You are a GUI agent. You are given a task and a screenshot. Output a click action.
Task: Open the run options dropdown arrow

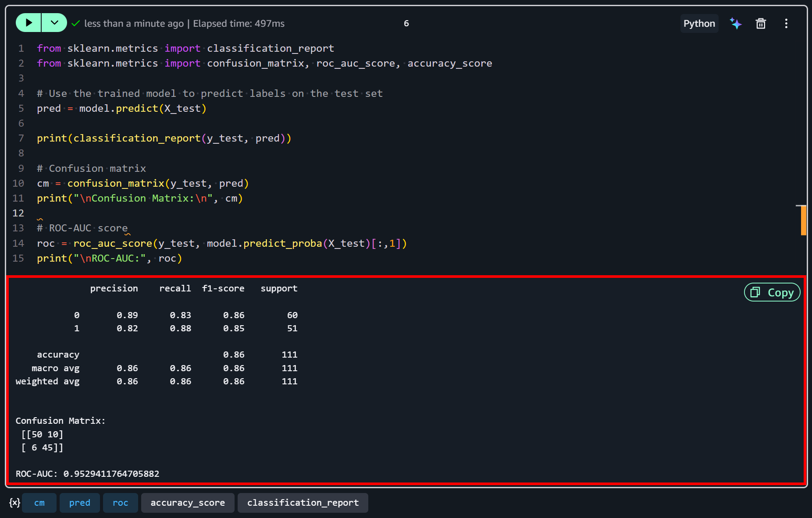point(54,23)
